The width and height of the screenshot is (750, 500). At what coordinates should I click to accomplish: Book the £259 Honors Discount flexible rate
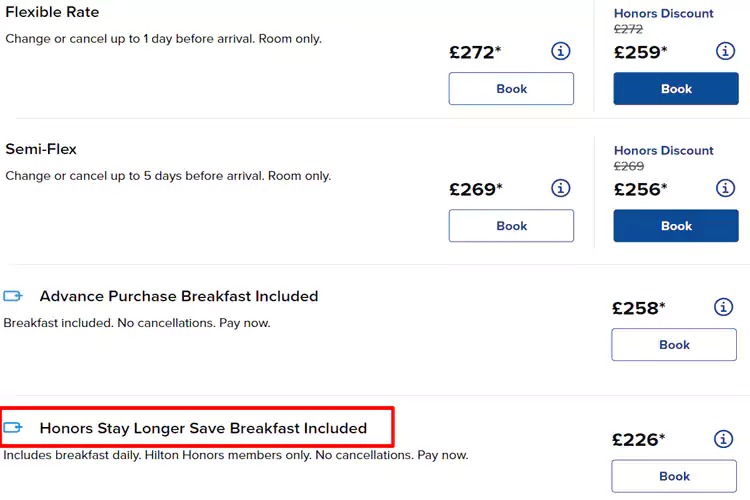click(676, 89)
